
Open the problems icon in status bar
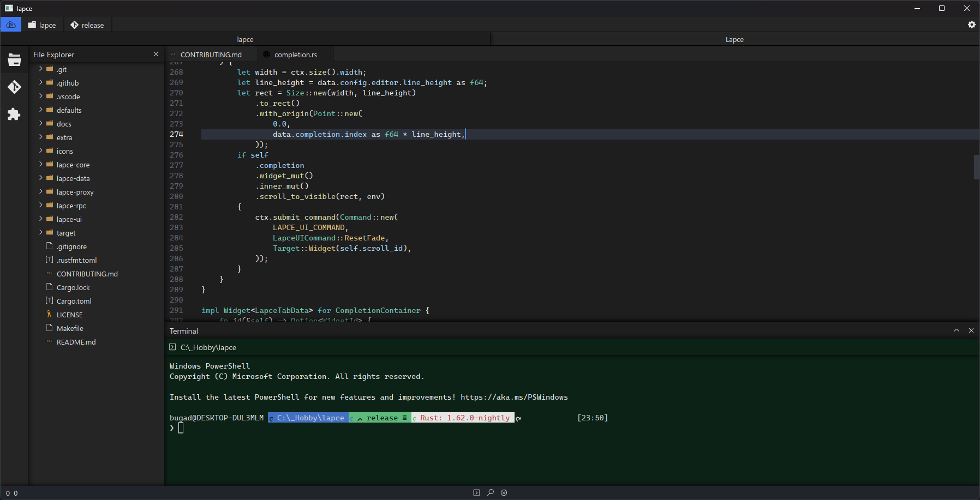click(503, 492)
